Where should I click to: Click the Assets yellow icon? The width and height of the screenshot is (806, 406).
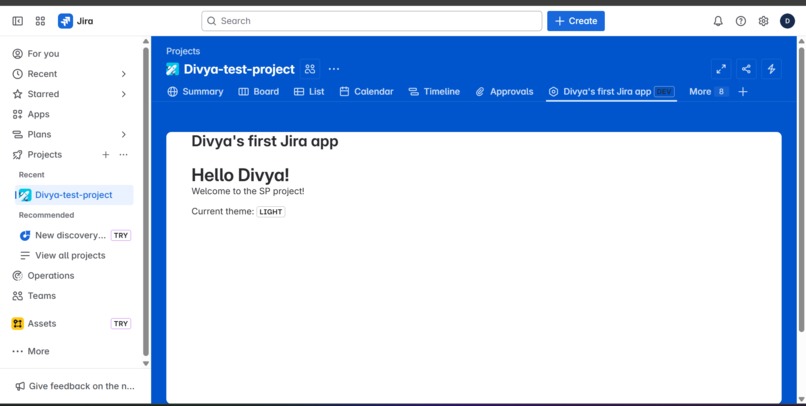pos(18,323)
